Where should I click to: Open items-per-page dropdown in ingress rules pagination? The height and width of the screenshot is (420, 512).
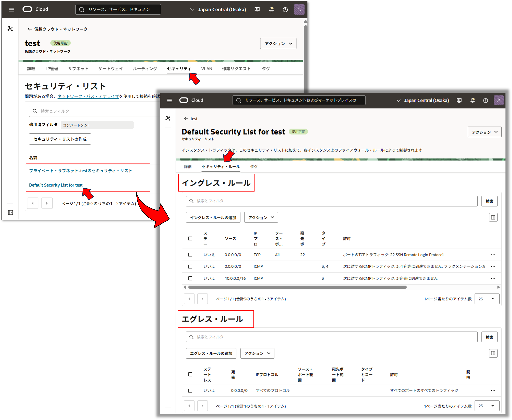pyautogui.click(x=487, y=299)
